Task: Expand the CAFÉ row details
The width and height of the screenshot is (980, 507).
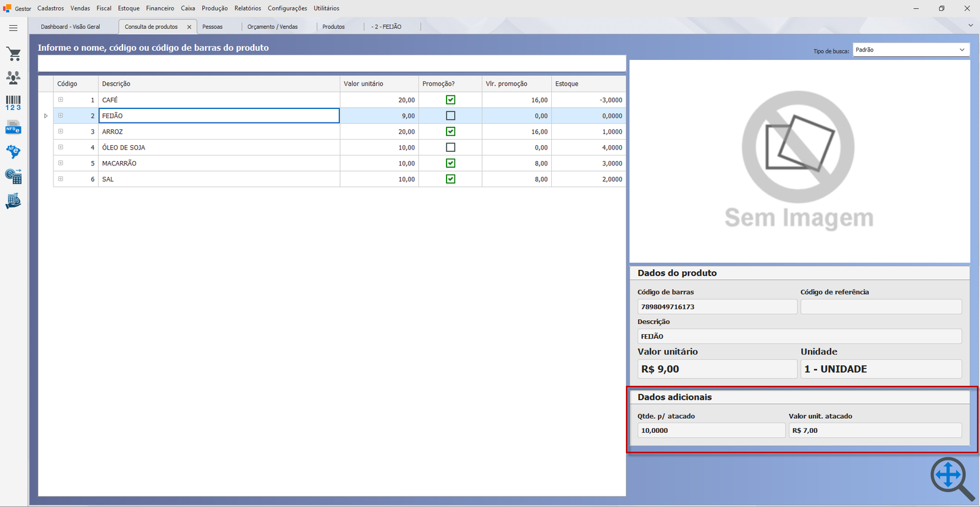Action: (61, 100)
